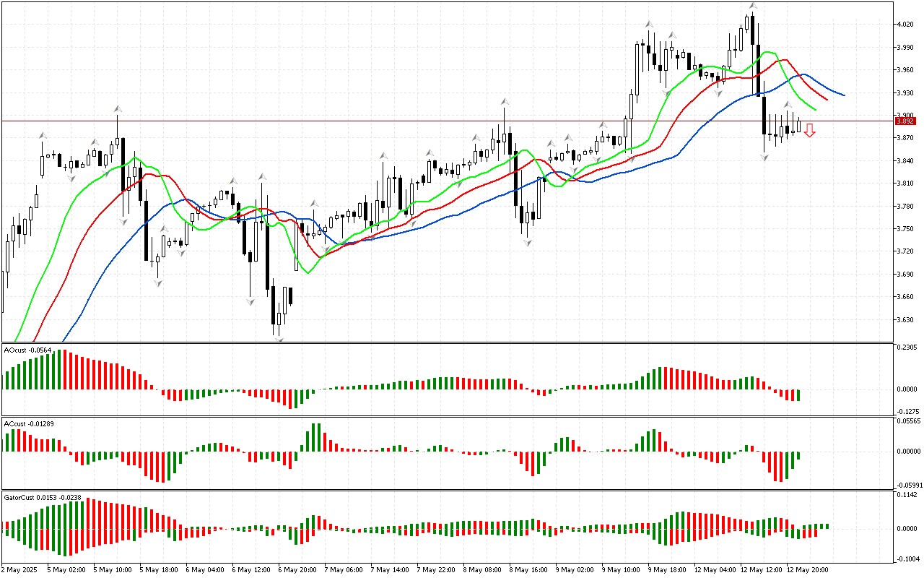Click the last green bar in the AOcust histogram
The image size is (924, 578).
[799, 395]
